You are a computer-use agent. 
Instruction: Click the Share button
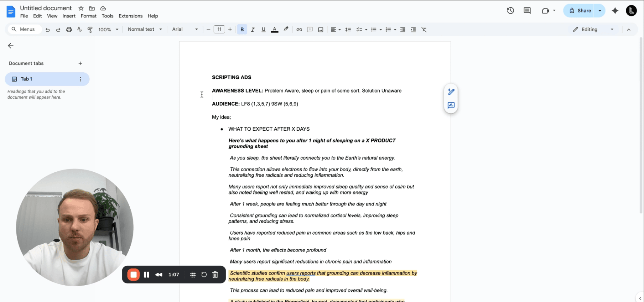(580, 11)
